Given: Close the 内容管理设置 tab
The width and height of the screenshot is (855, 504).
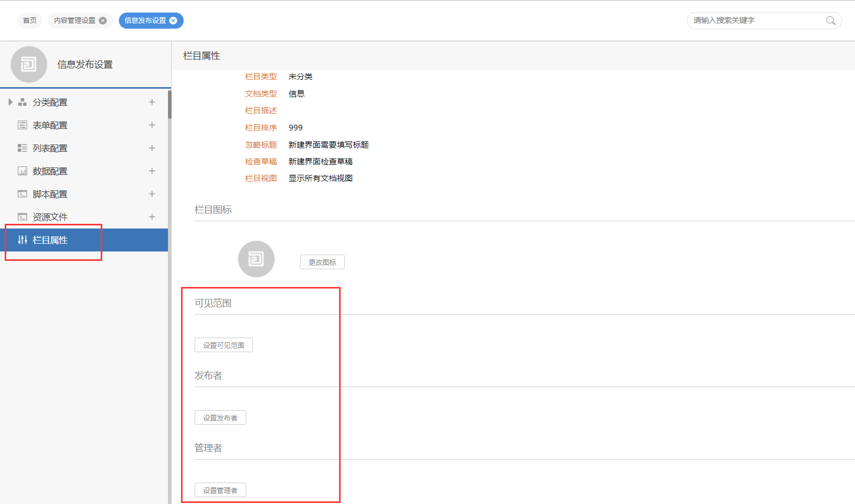Looking at the screenshot, I should pyautogui.click(x=103, y=21).
